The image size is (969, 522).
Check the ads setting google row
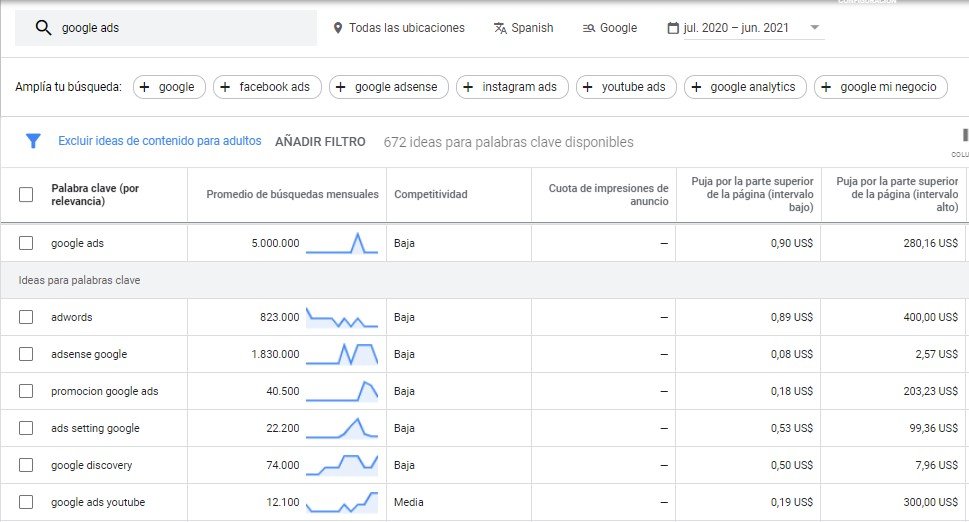tap(26, 428)
